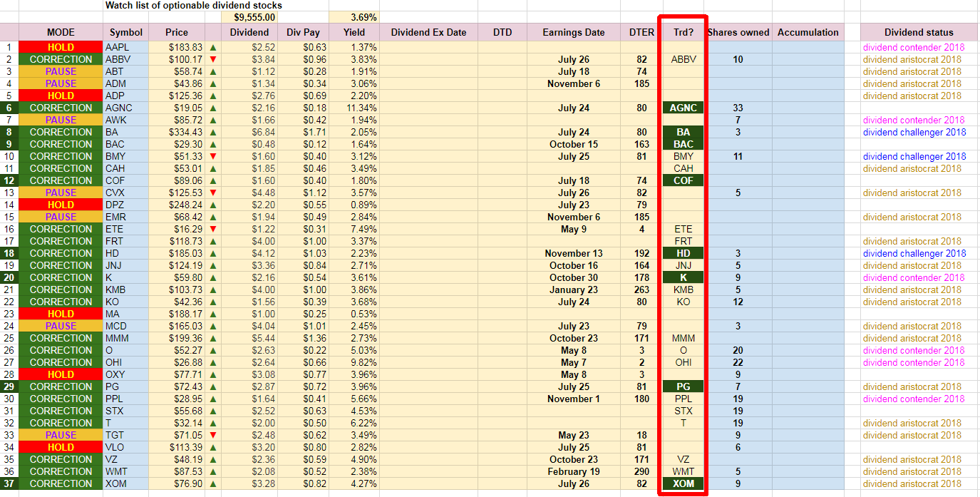Viewport: 980px width, 497px height.
Task: Select the Dividend column header
Action: 249,32
